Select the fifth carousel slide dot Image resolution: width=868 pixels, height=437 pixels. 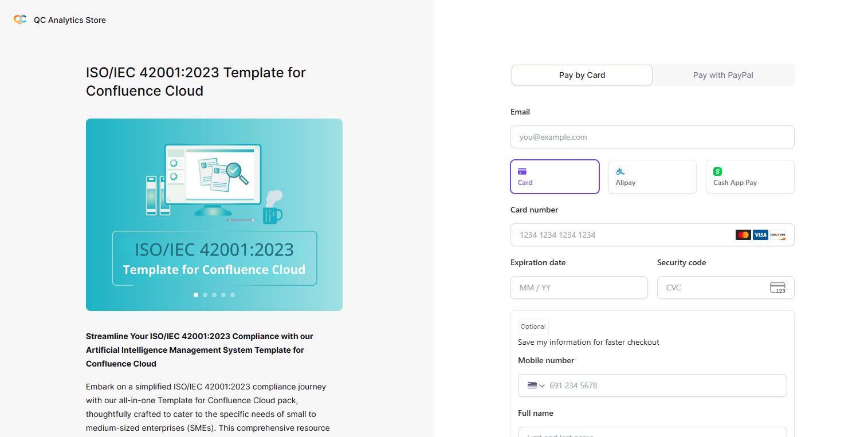[x=233, y=295]
